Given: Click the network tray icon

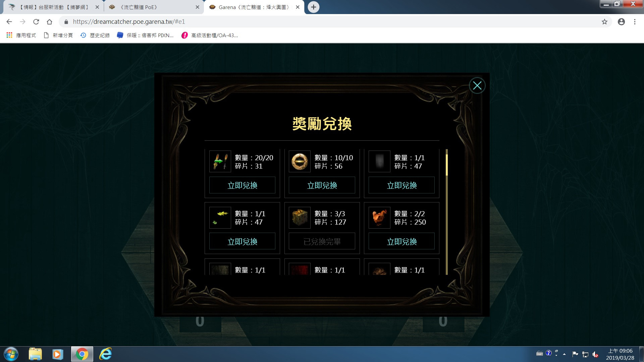Looking at the screenshot, I should pos(585,354).
